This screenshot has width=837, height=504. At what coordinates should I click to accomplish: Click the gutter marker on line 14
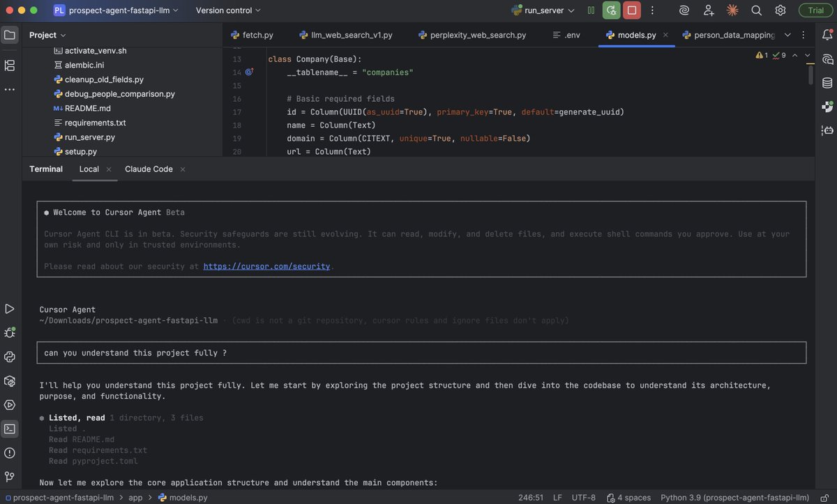click(x=249, y=72)
